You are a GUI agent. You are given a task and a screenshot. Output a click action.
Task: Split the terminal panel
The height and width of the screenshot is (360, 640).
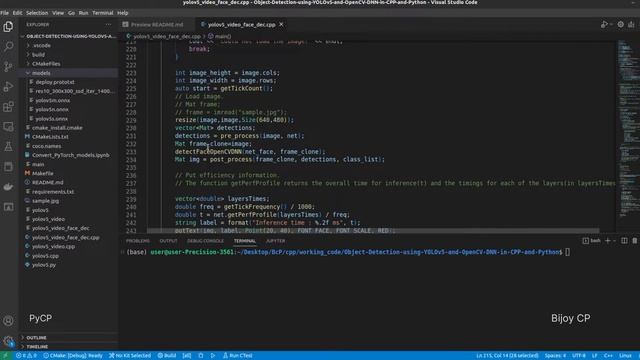click(x=624, y=241)
